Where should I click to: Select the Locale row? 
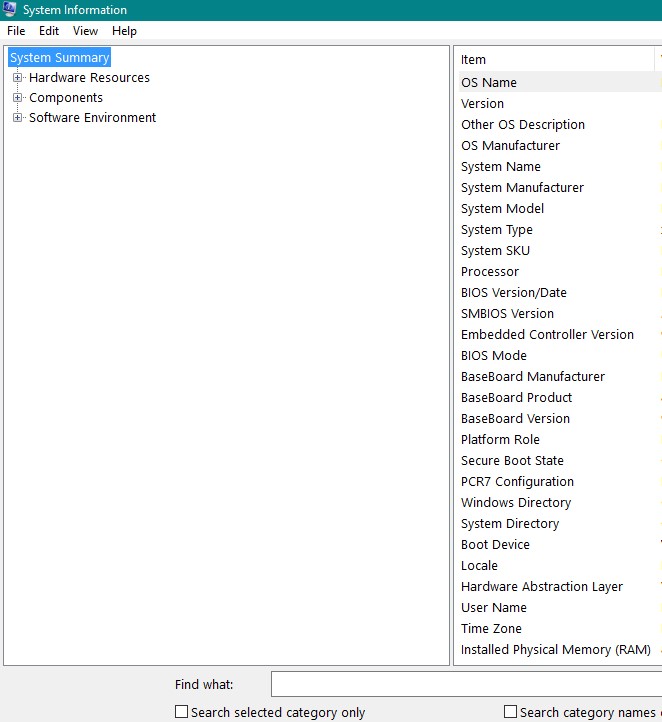tap(560, 565)
